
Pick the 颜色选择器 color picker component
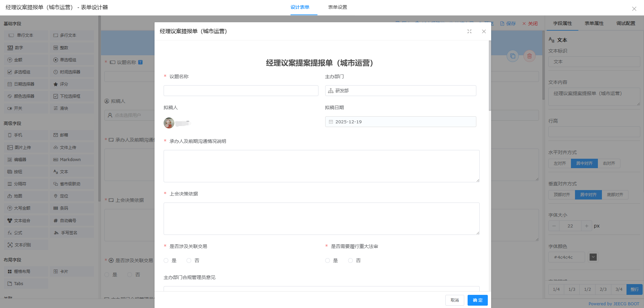26,96
